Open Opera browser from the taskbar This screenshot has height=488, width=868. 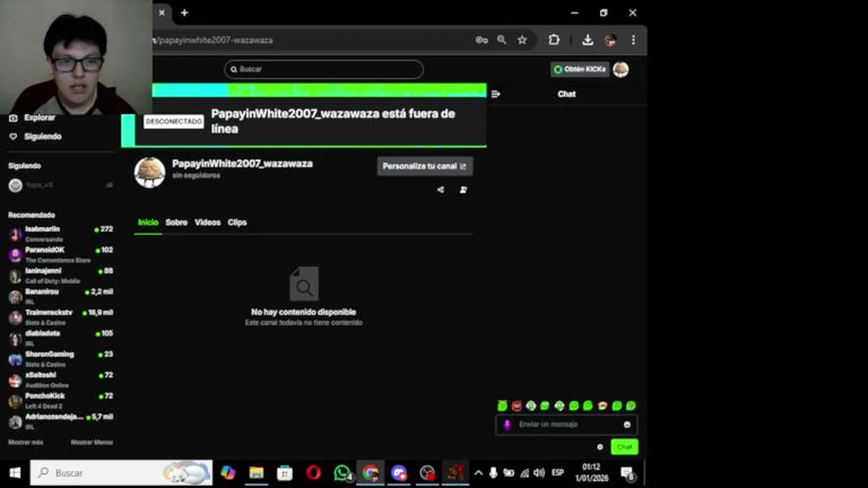(313, 472)
